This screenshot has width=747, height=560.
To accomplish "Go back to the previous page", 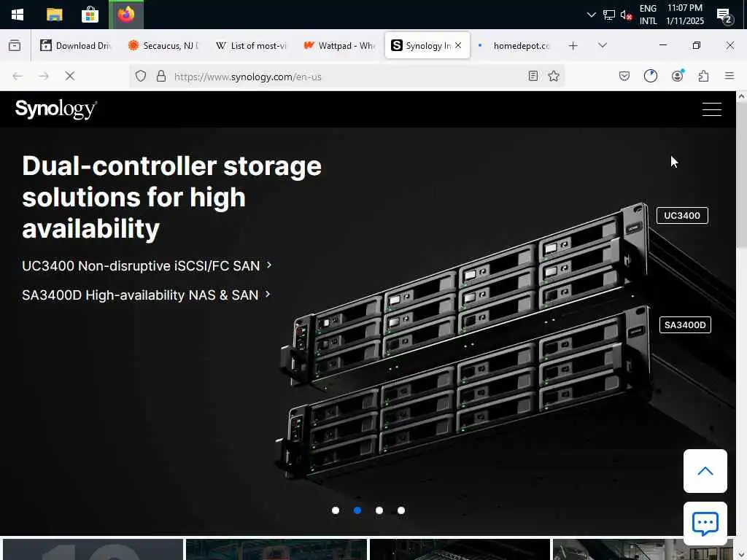I will (x=18, y=76).
